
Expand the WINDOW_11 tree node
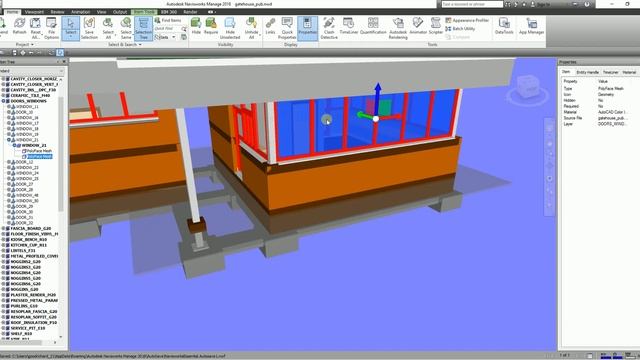tap(9, 107)
